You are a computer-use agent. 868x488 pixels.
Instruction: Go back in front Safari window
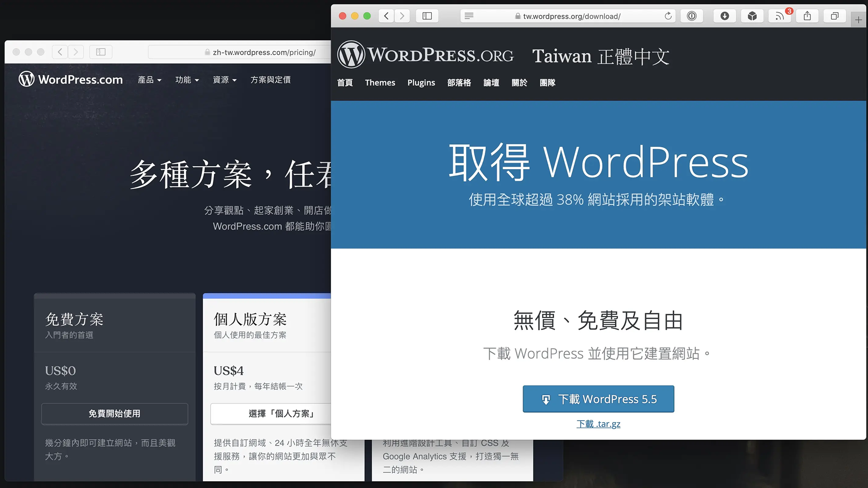coord(386,16)
